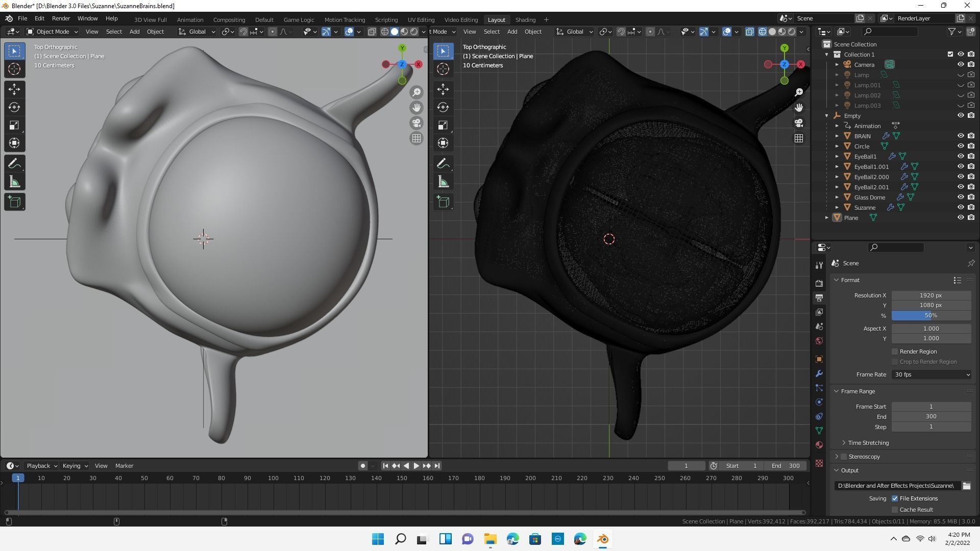Play the animation in timeline
Viewport: 980px width, 551px height.
[416, 466]
